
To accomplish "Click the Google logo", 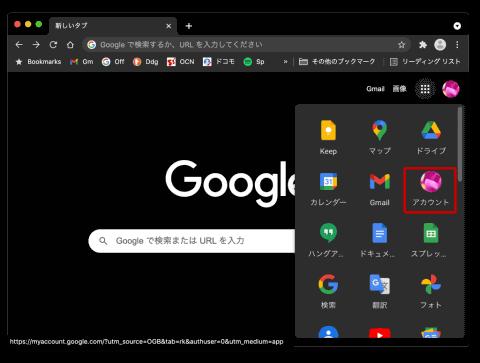I will click(230, 183).
